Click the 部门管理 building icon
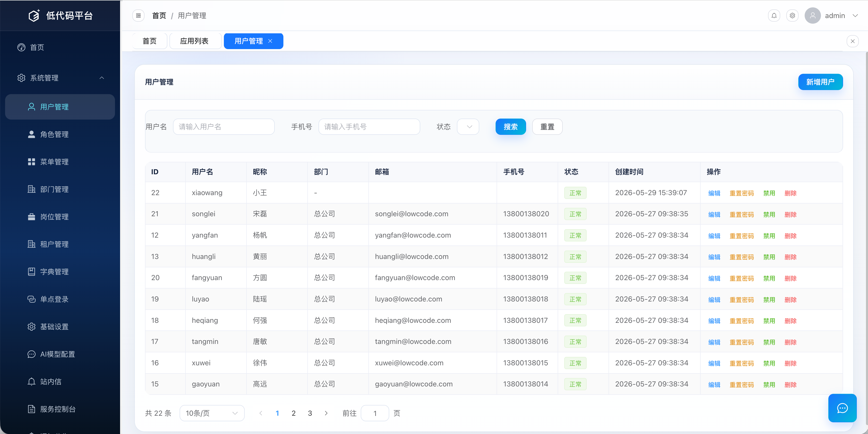Image resolution: width=868 pixels, height=434 pixels. pos(31,189)
